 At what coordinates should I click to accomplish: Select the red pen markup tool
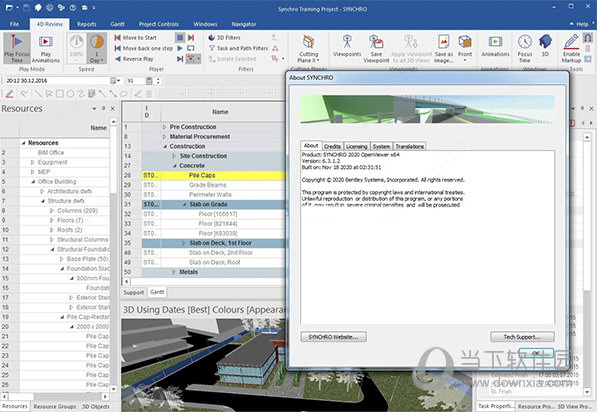[x=10, y=94]
